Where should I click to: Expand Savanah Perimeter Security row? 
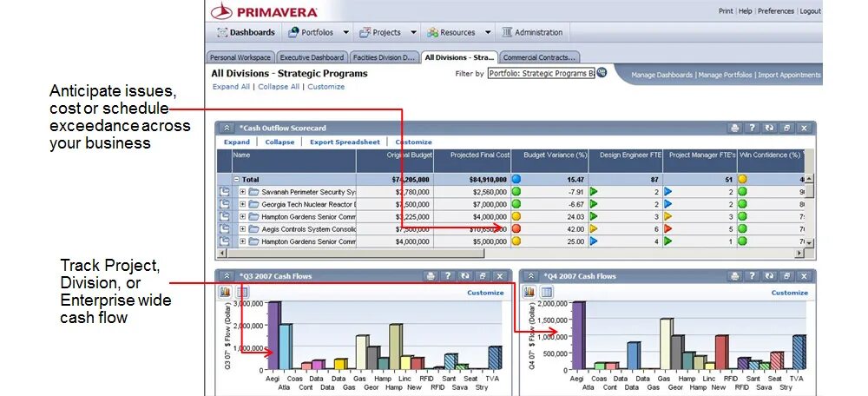click(x=242, y=192)
